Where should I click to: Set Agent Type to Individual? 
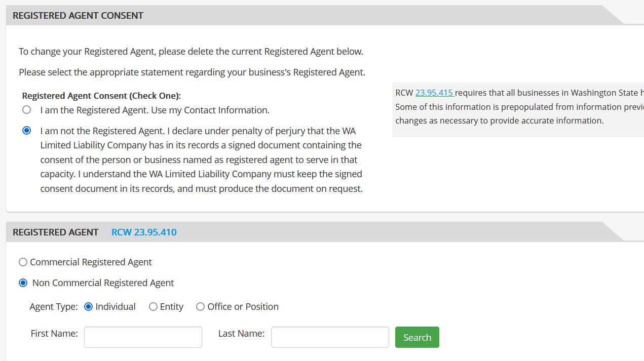88,307
